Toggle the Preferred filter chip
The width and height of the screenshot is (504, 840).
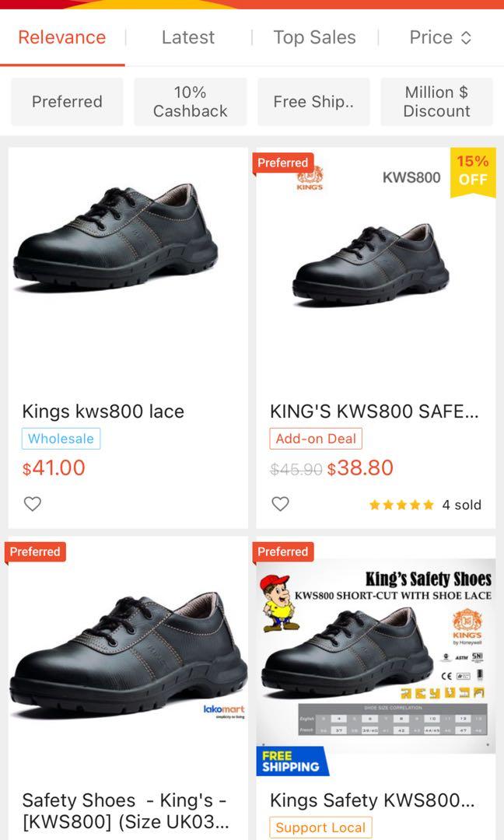tap(66, 101)
